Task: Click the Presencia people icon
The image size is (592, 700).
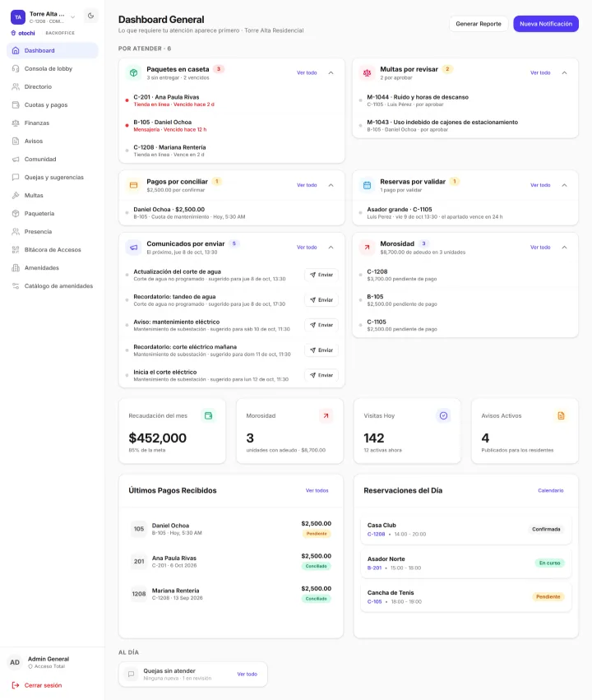Action: point(16,232)
